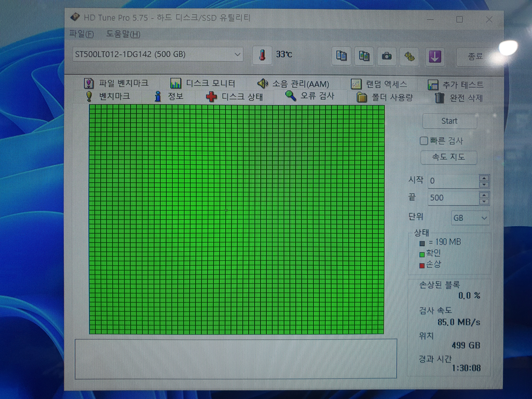Click the 85.0 MB/s scan speed value
Viewport: 532px width, 399px height.
click(459, 322)
